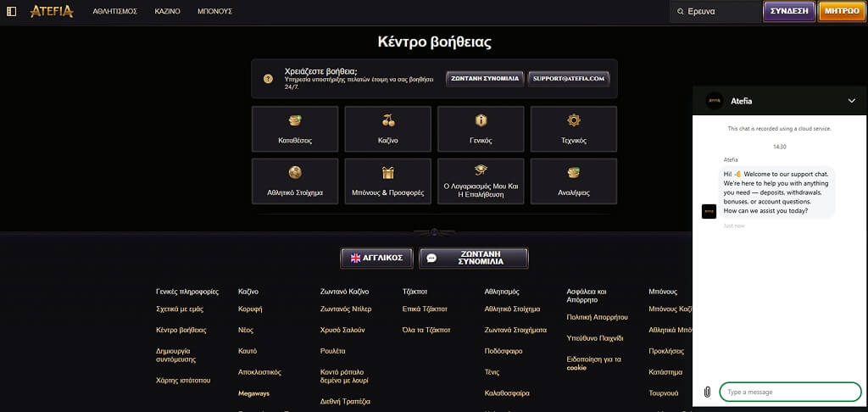
Task: Click the Νέος footer link
Action: pos(246,330)
